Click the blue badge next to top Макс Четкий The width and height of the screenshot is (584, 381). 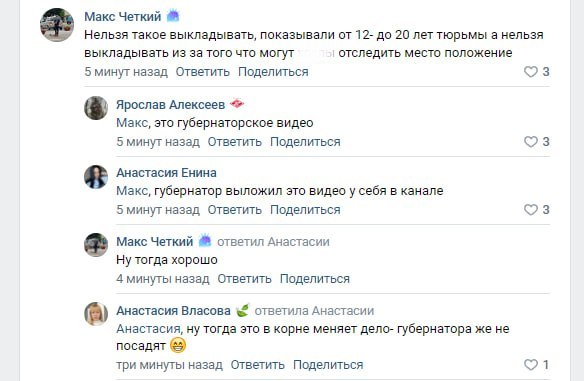point(173,16)
